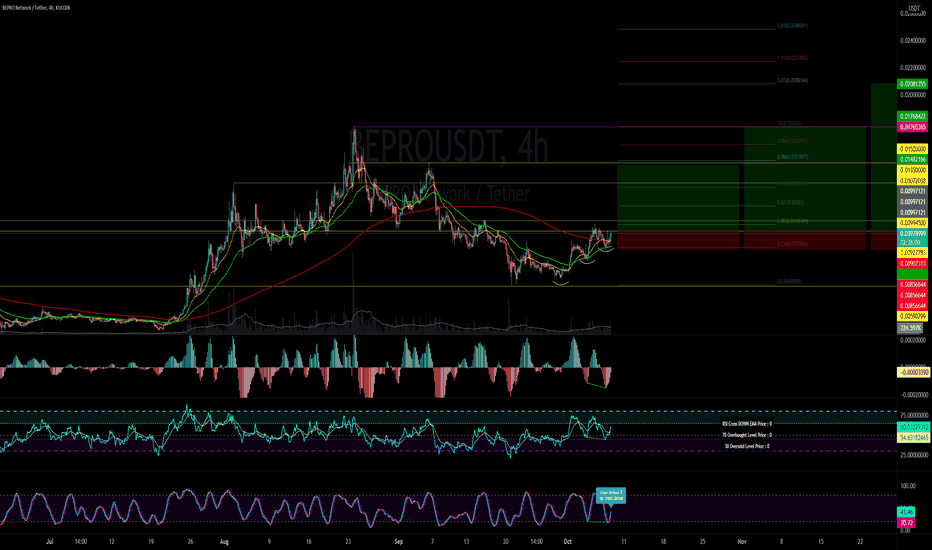Click the 100.00 stochastic axis tick
This screenshot has height=550, width=932.
click(908, 486)
